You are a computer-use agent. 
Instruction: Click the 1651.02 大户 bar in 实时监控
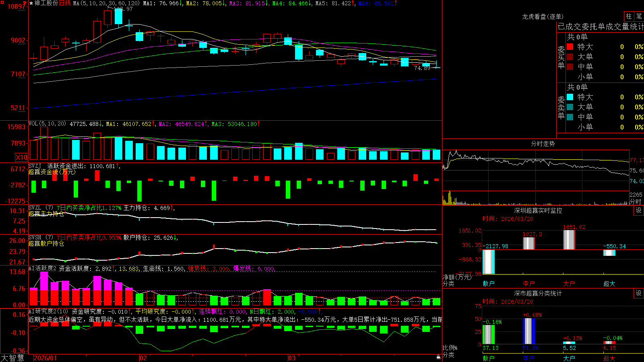[569, 240]
